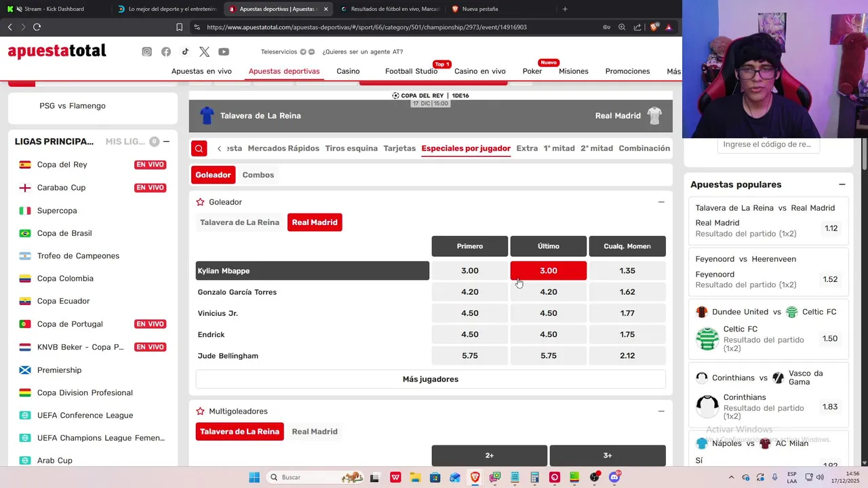Image resolution: width=868 pixels, height=488 pixels.
Task: Open the YouTube icon in the header
Action: (224, 52)
